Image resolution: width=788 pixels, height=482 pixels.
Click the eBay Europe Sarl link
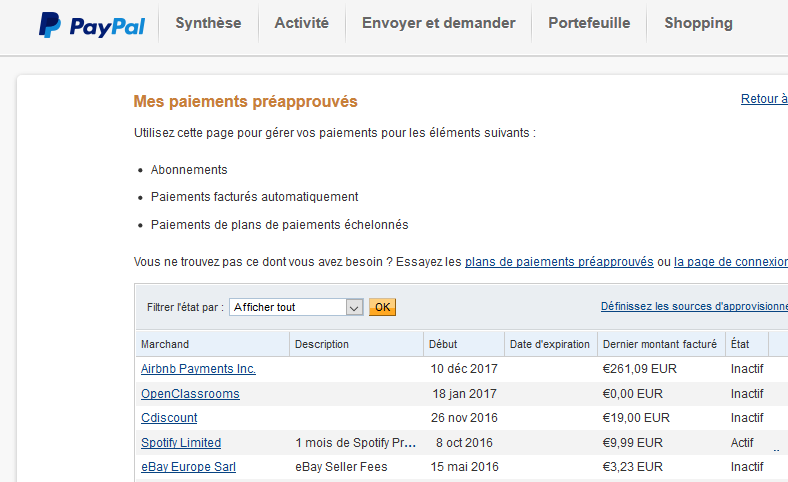click(x=188, y=467)
